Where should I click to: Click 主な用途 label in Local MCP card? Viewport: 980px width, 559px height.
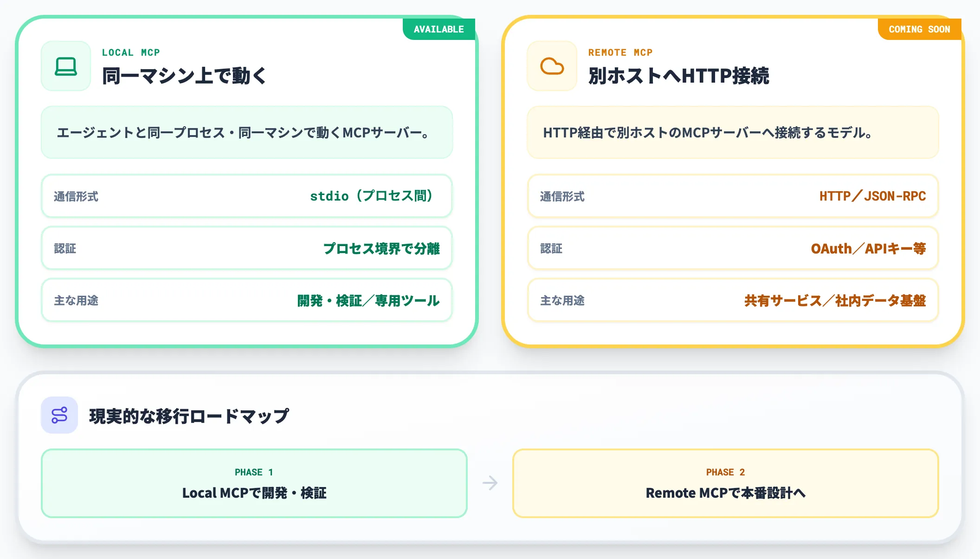(x=76, y=300)
